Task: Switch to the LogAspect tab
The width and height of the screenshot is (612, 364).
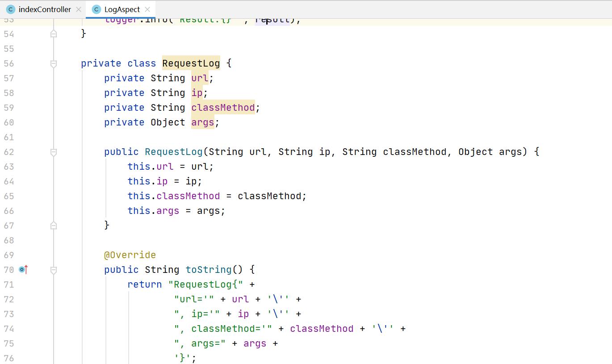Action: click(x=122, y=9)
